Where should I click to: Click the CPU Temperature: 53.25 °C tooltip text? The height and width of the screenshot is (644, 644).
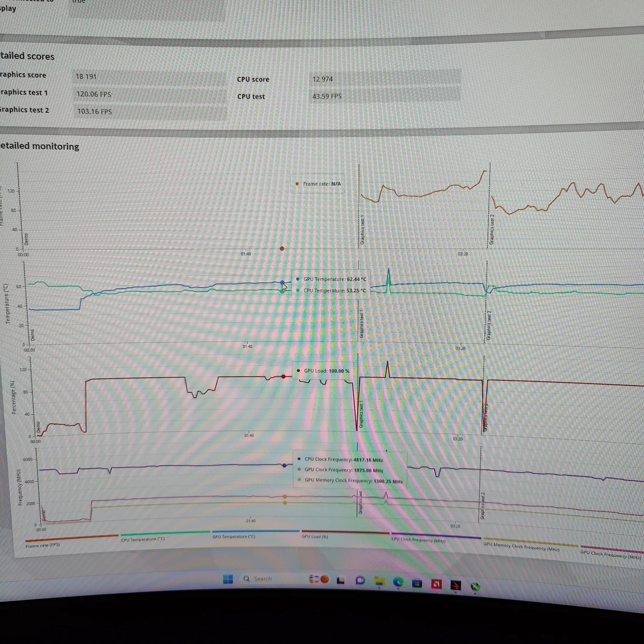(335, 291)
